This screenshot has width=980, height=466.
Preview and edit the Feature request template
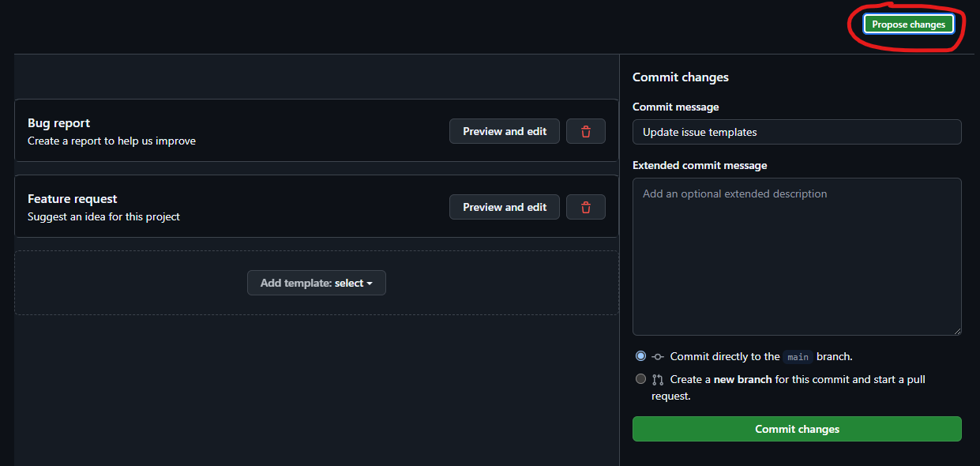pos(505,207)
